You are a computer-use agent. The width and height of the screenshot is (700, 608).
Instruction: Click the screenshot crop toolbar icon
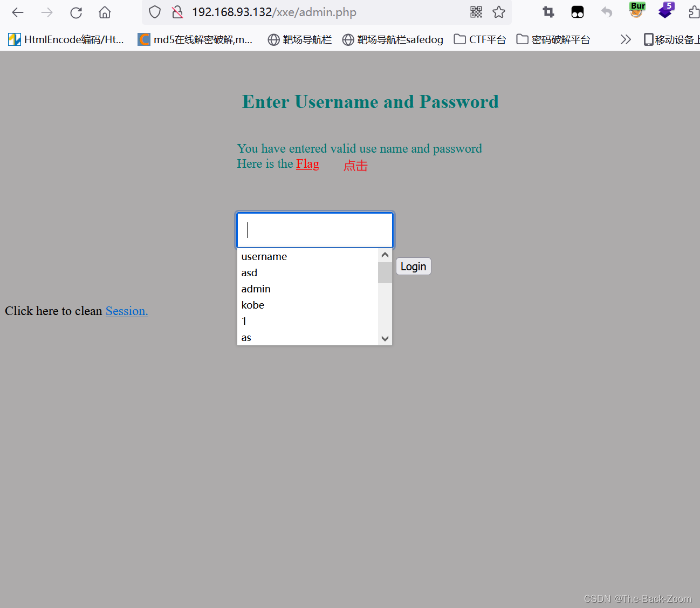pyautogui.click(x=548, y=12)
